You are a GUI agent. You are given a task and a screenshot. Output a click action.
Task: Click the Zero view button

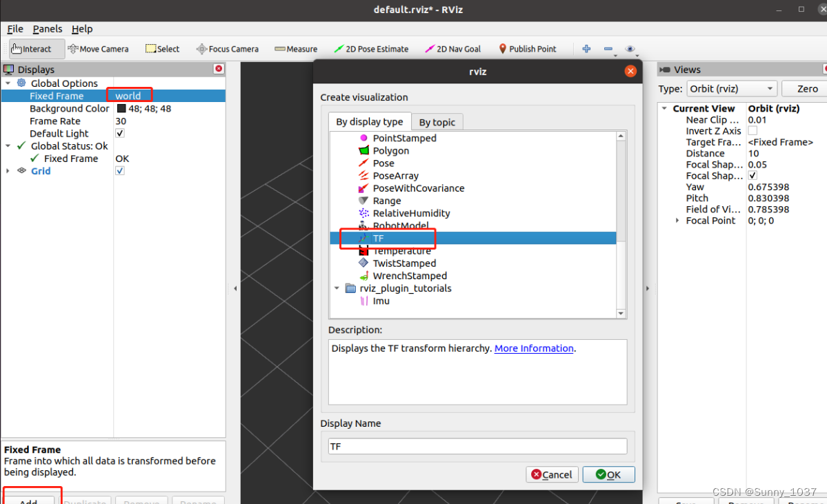point(806,88)
